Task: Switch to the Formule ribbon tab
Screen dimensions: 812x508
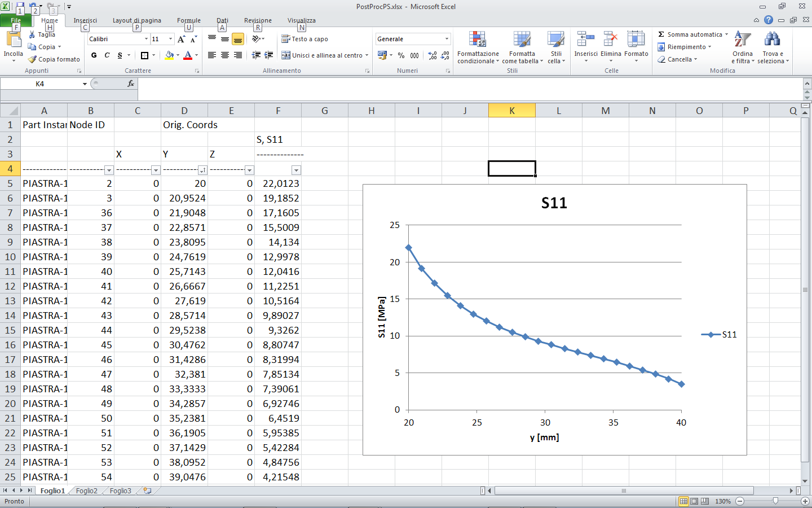Action: (x=189, y=20)
